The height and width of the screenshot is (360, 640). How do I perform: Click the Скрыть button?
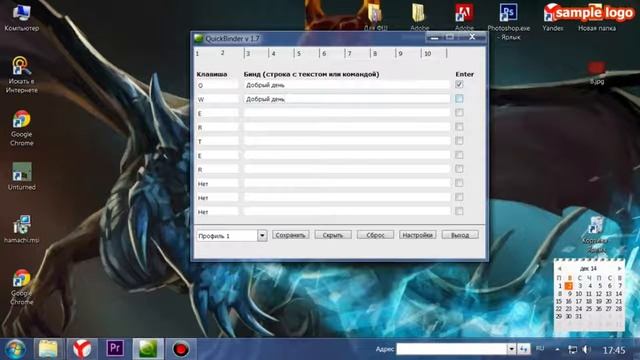click(x=333, y=235)
